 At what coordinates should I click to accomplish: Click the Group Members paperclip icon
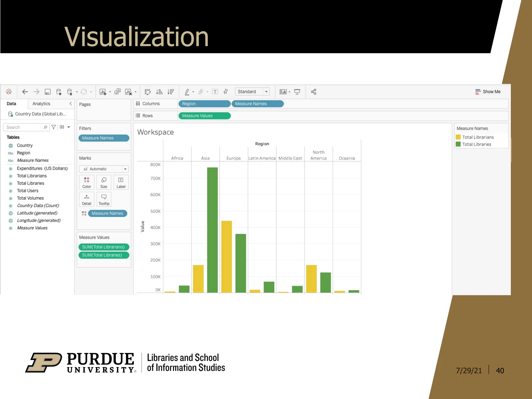coord(201,92)
